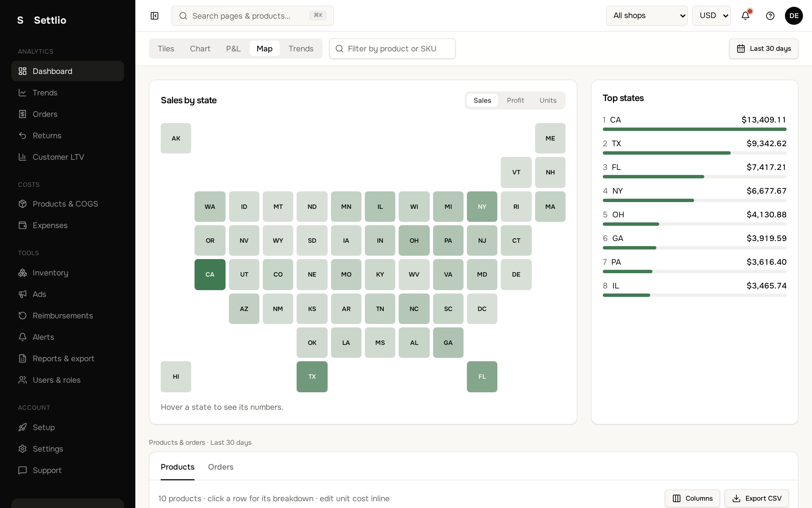Switch the map metric to Units
812x508 pixels.
[x=548, y=100]
